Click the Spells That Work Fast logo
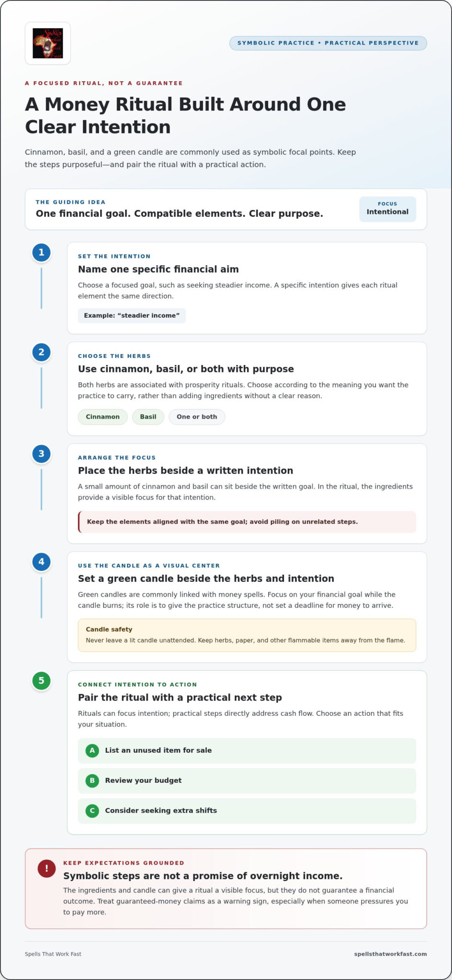This screenshot has width=452, height=980. coord(48,43)
